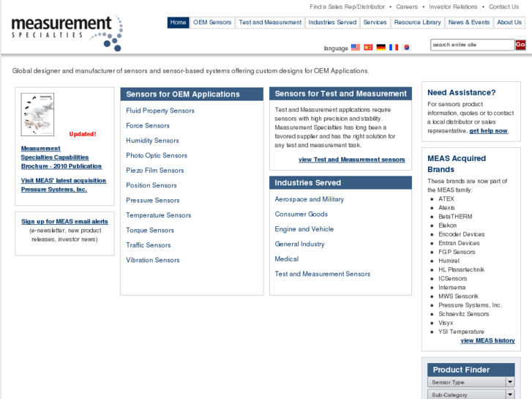The image size is (532, 399).
Task: Select BetaTHERM in the brands list
Action: pyautogui.click(x=455, y=217)
